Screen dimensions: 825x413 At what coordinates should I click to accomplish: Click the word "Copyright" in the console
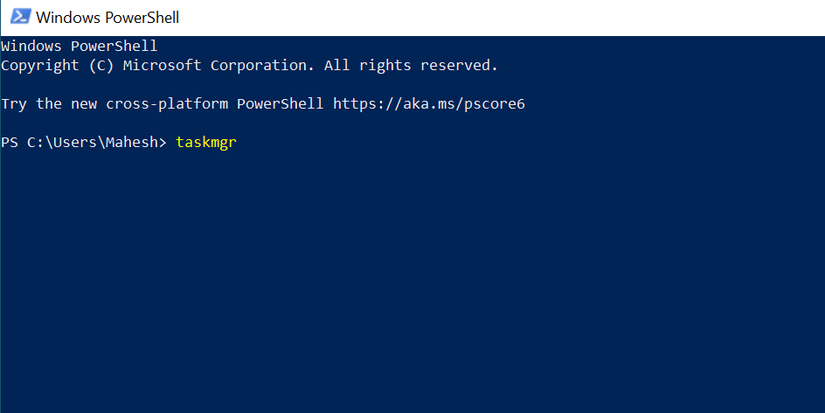40,65
